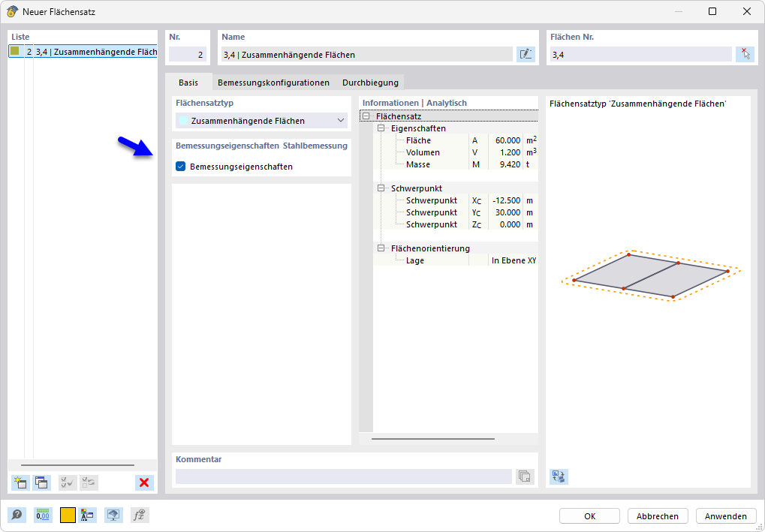This screenshot has height=532, width=765.
Task: Select the Masse row value 9.420
Action: pyautogui.click(x=504, y=164)
